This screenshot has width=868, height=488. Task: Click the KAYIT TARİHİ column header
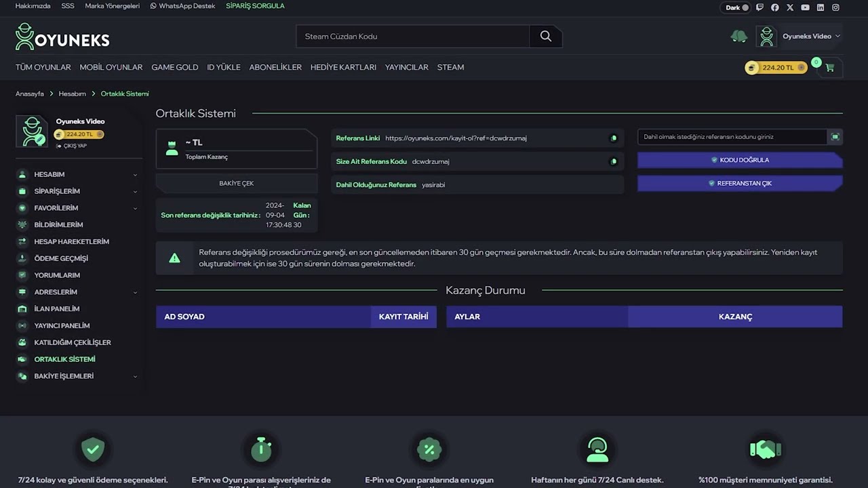(x=403, y=317)
